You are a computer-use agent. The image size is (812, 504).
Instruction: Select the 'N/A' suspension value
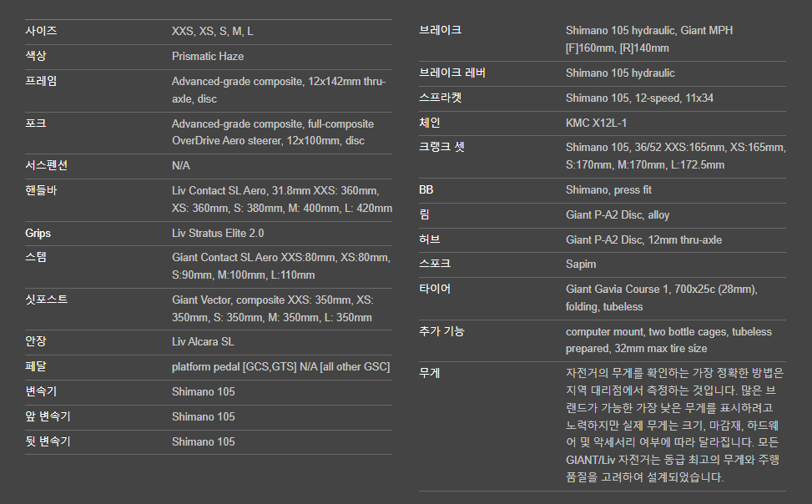(181, 166)
